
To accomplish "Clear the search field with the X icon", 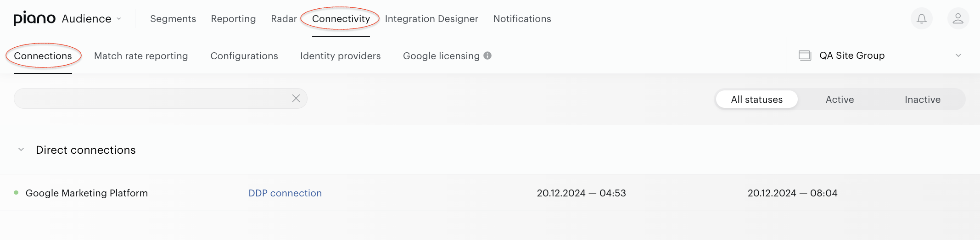I will point(296,98).
